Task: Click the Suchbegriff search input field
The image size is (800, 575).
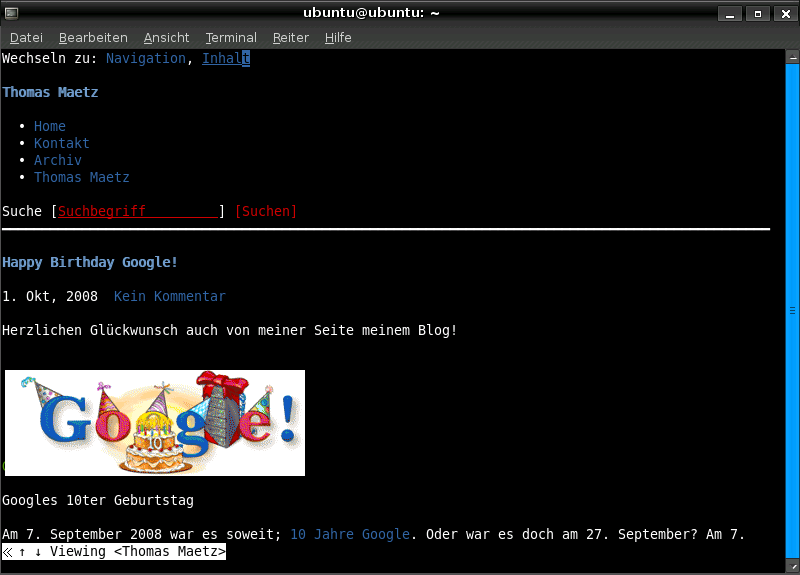Action: pyautogui.click(x=137, y=211)
